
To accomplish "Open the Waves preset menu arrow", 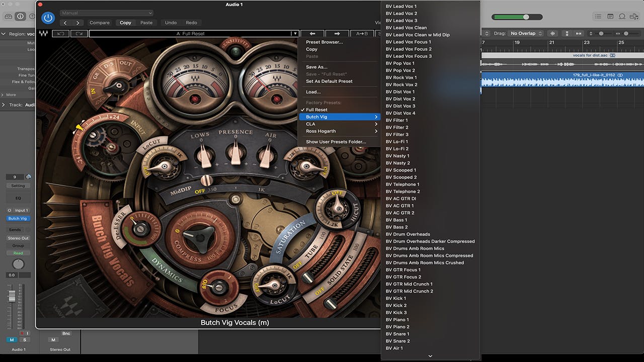I will tap(294, 34).
